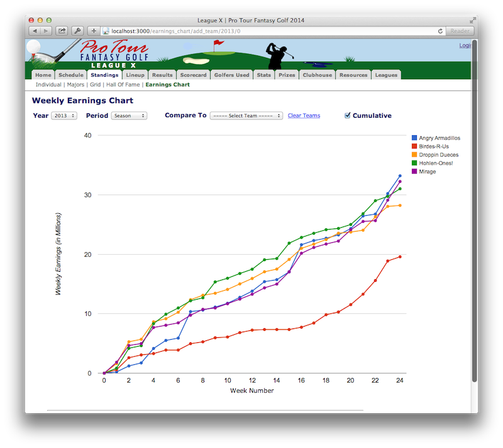Click the Pro Tour Fantasy Golf logo

tap(88, 52)
